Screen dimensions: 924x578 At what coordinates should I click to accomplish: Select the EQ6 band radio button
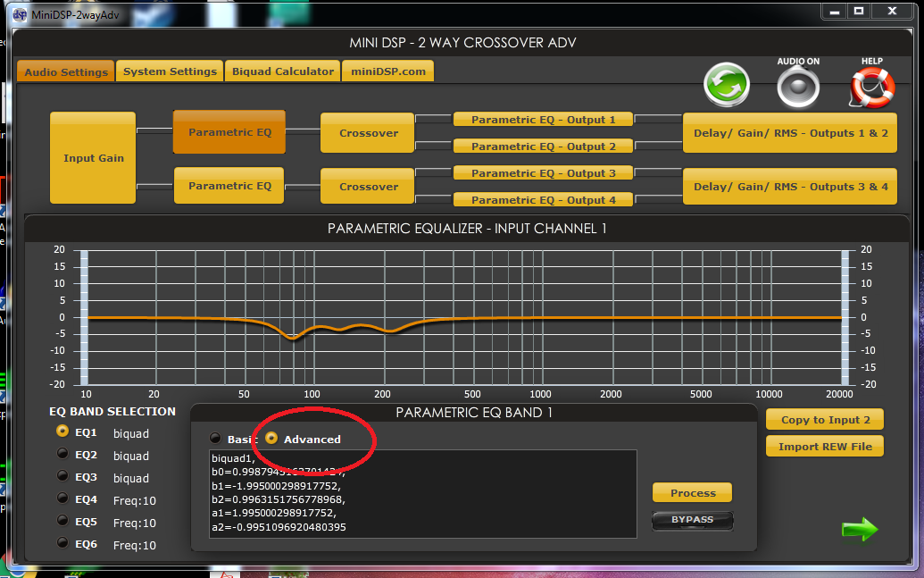click(62, 542)
